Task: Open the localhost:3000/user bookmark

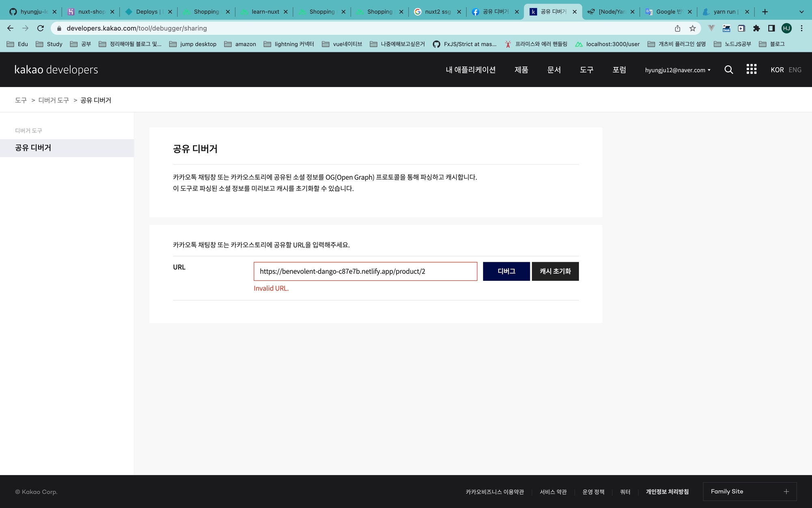Action: pos(607,44)
